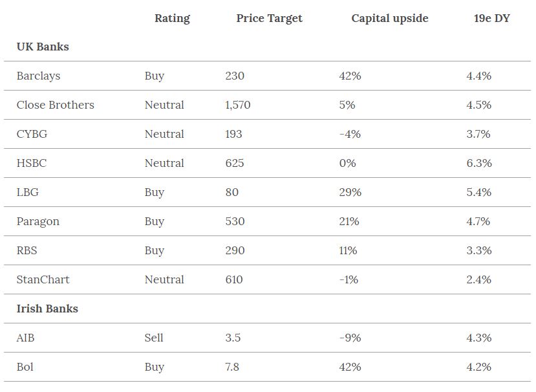The image size is (536, 392).
Task: Click the Barclays bank name
Action: point(38,76)
